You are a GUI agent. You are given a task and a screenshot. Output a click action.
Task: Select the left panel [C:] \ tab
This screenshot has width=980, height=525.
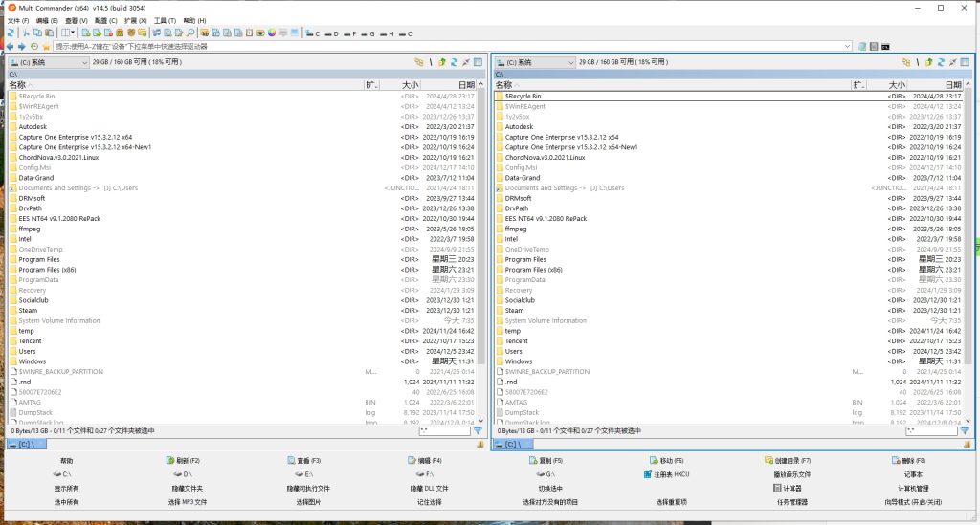26,444
